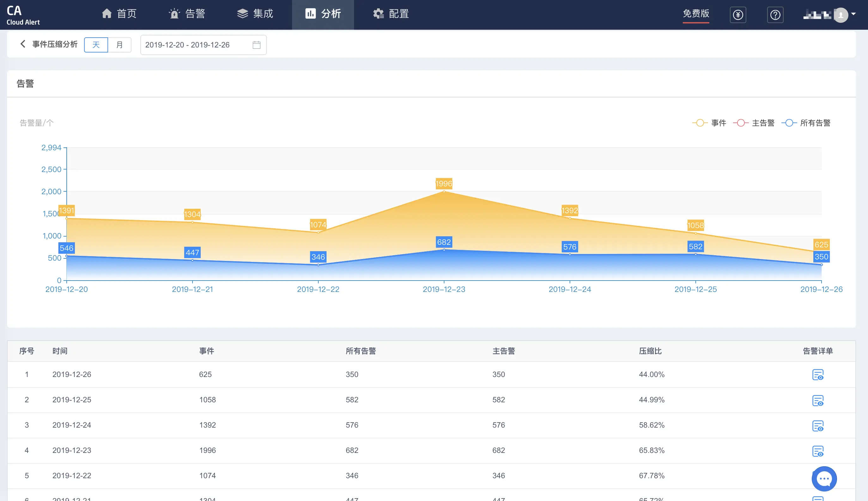
Task: Open alert detail for 2019-12-23 row
Action: [817, 451]
